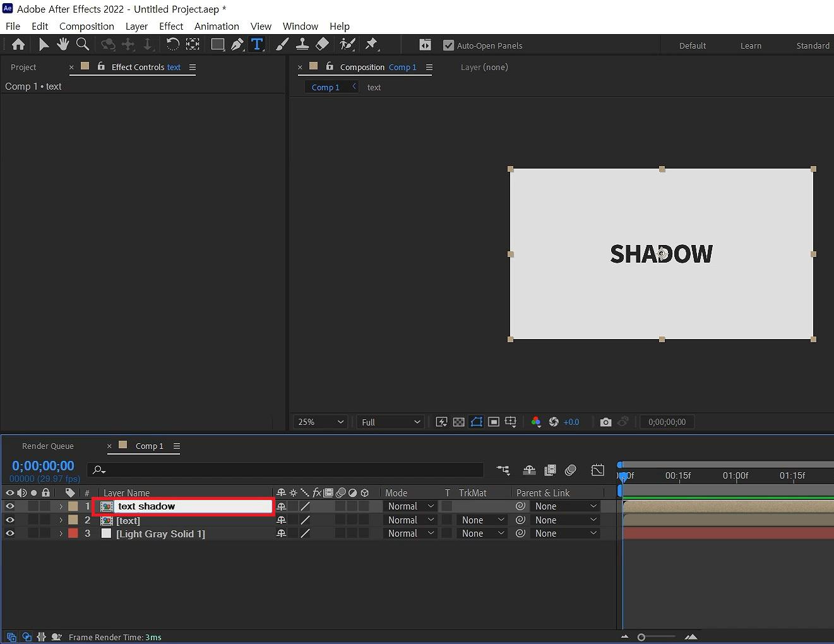Open the Composition Mini-Flowchart icon
Viewport: 834px width, 644px height.
pyautogui.click(x=503, y=470)
